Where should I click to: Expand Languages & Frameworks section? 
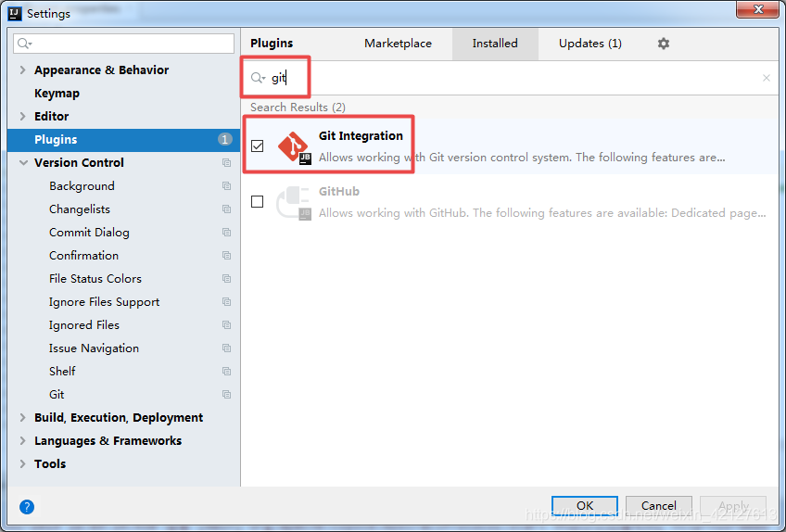[x=22, y=441]
